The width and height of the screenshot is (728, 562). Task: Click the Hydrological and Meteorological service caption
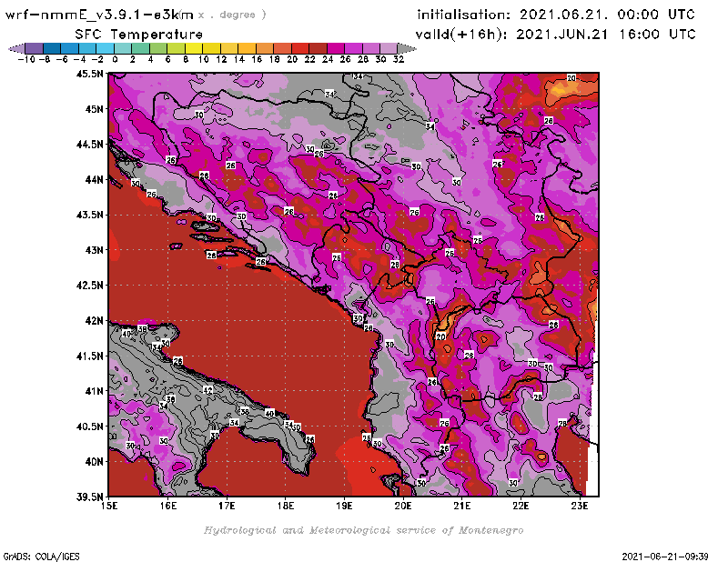click(x=363, y=530)
